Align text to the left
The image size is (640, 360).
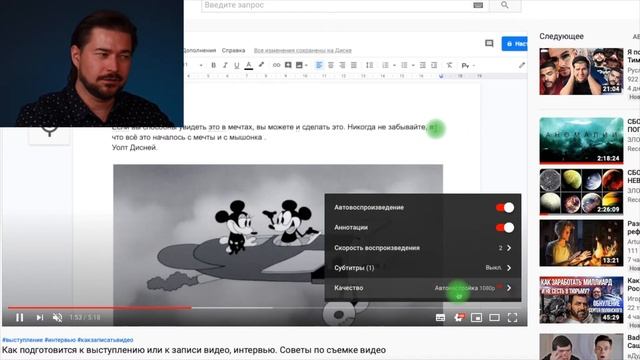[319, 65]
